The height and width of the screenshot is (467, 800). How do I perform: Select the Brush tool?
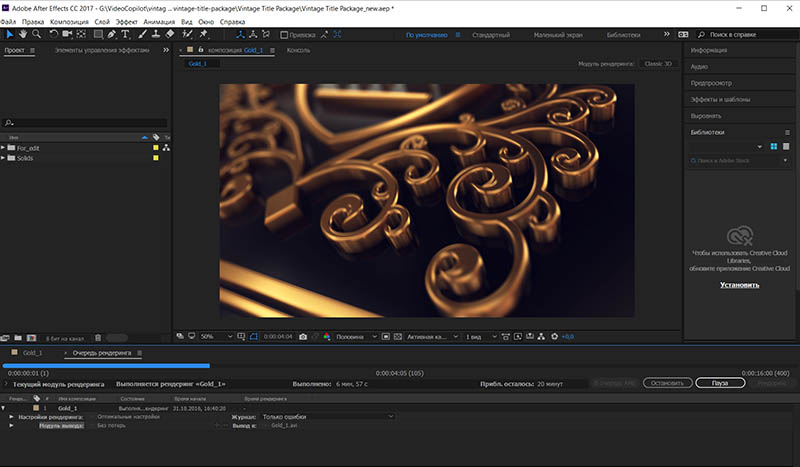(x=142, y=34)
